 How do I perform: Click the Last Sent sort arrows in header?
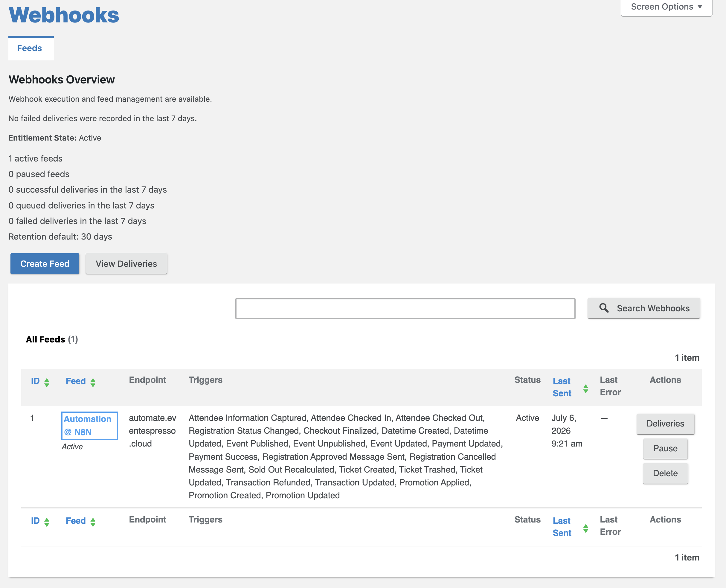coord(585,389)
